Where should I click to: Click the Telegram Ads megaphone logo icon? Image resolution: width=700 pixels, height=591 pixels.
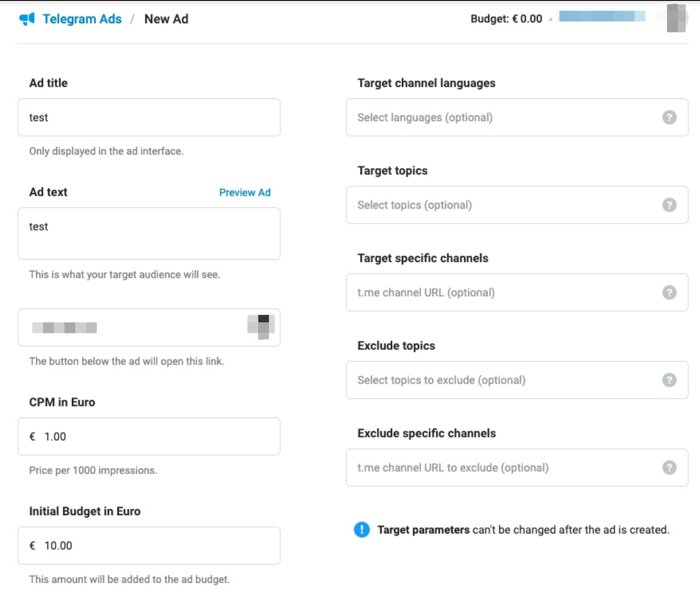(x=27, y=19)
